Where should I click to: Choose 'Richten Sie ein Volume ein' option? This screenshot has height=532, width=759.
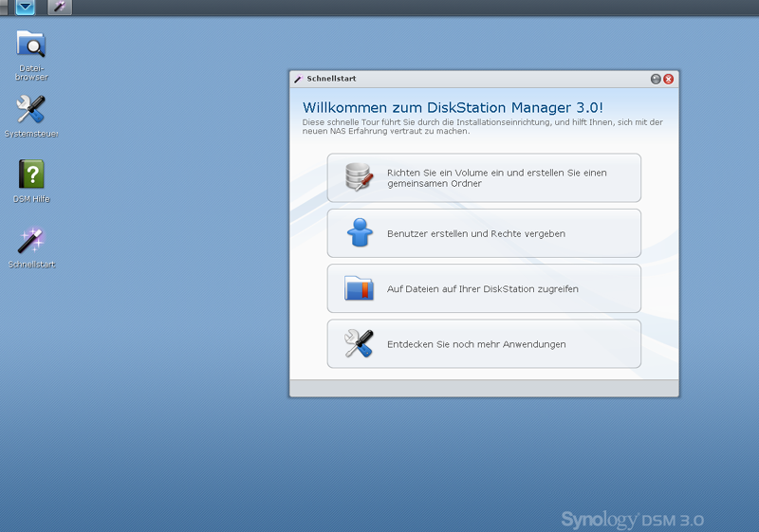(484, 178)
